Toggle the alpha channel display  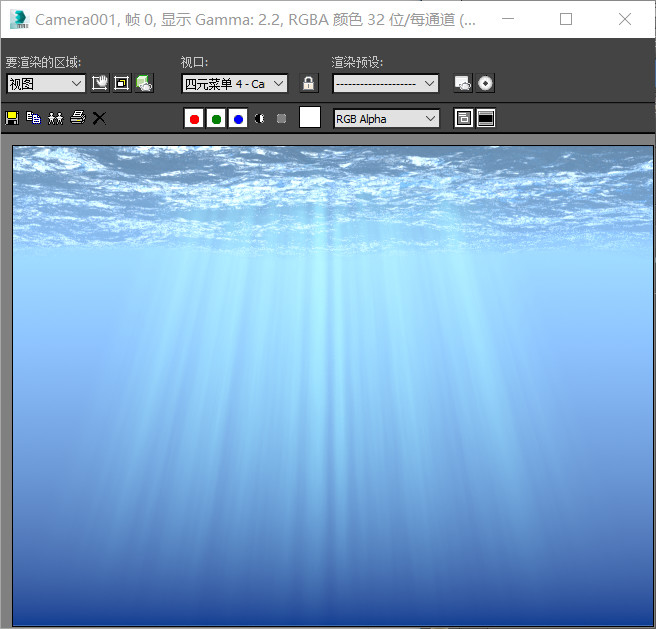click(260, 119)
